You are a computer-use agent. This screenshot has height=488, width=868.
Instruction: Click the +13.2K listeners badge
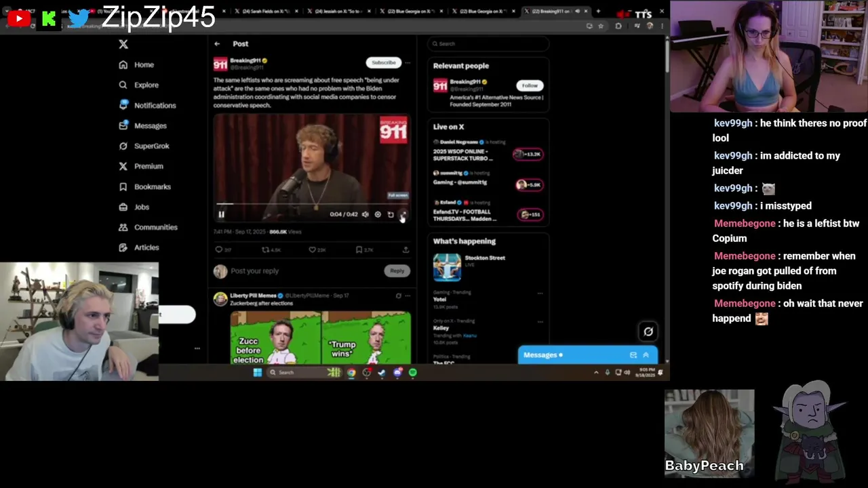click(x=528, y=154)
